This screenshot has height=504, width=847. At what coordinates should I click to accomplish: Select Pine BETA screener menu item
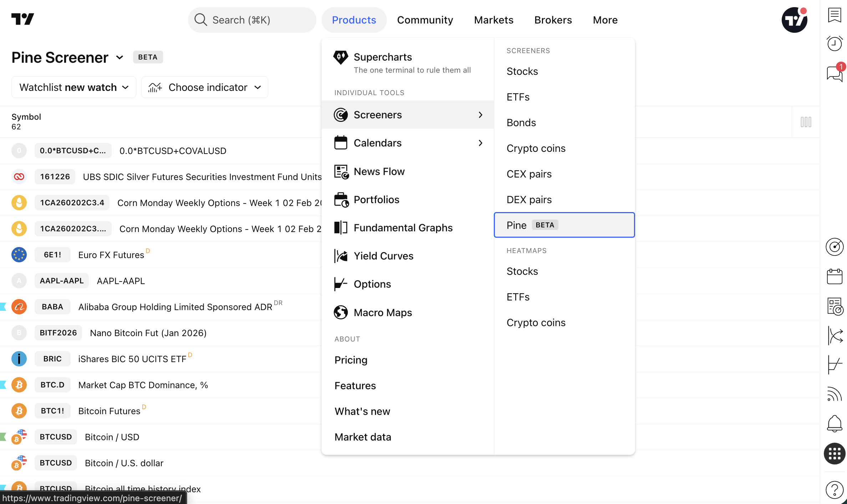click(564, 225)
